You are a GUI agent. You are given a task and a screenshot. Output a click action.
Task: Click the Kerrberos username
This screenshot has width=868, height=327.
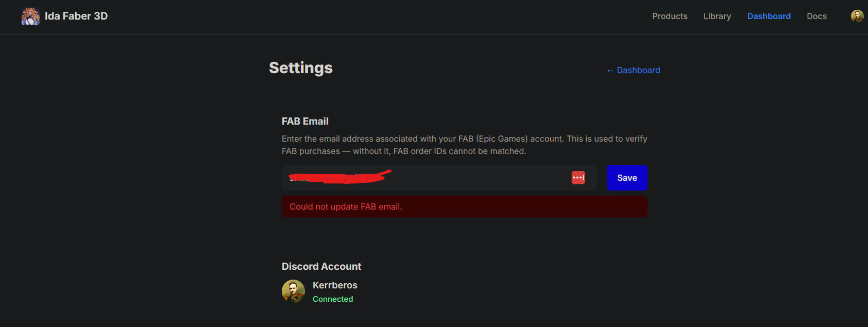pos(335,285)
